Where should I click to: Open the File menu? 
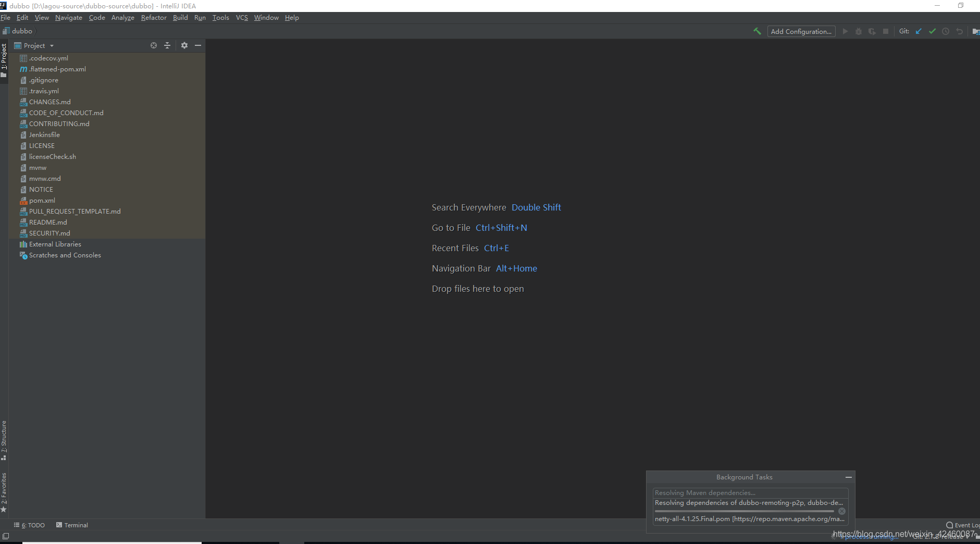point(5,18)
